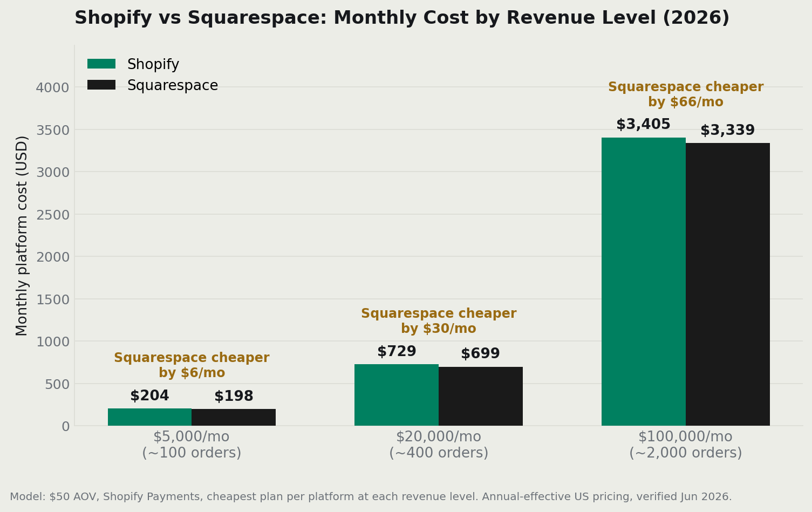Click the 2000 y-axis tick label

coord(52,257)
